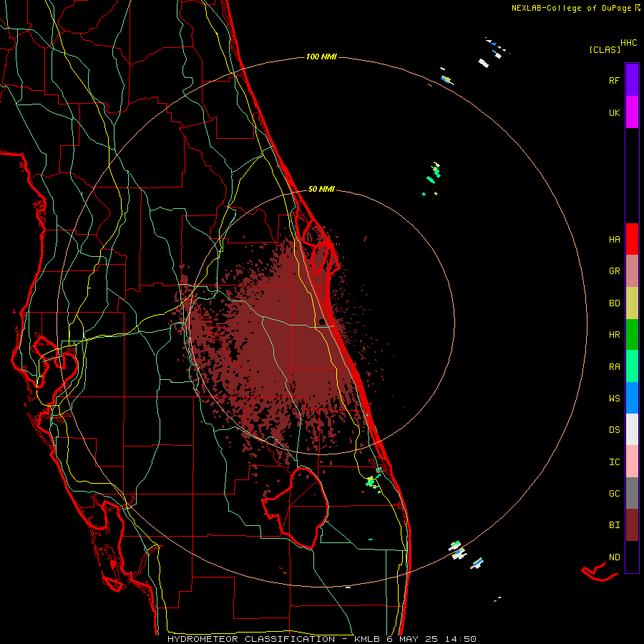Click the GR pink legend swatch
Image resolution: width=644 pixels, height=644 pixels.
coord(632,271)
